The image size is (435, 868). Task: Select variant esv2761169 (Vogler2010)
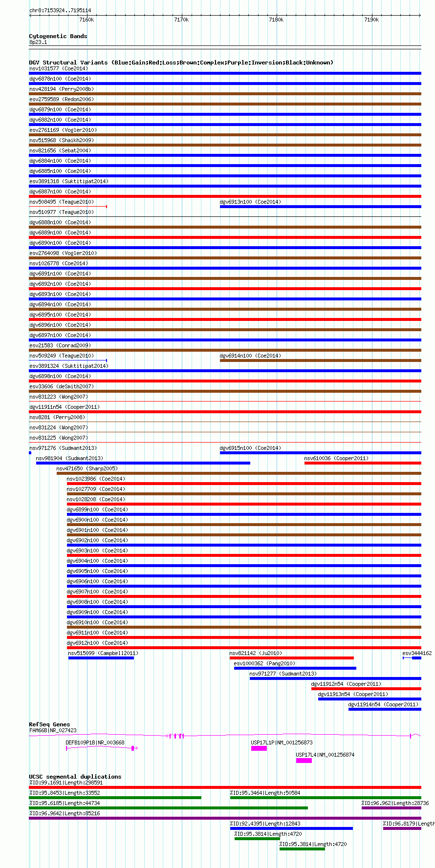[225, 135]
